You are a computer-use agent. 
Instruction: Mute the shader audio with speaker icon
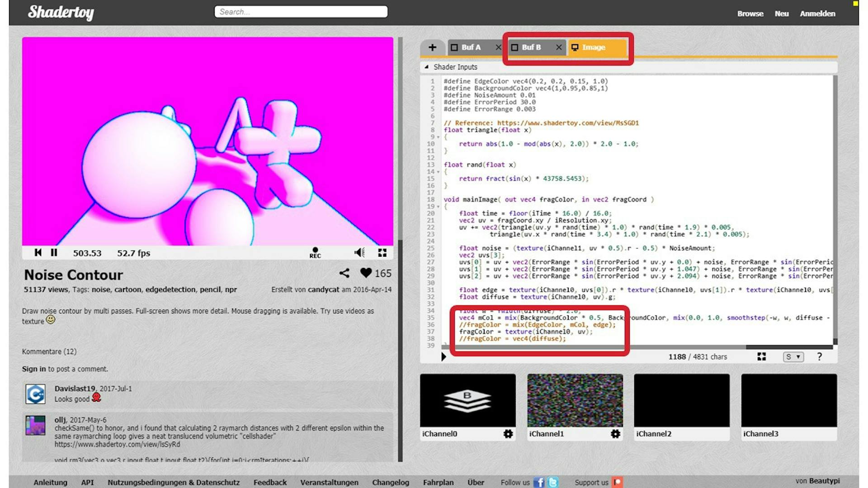(x=359, y=253)
